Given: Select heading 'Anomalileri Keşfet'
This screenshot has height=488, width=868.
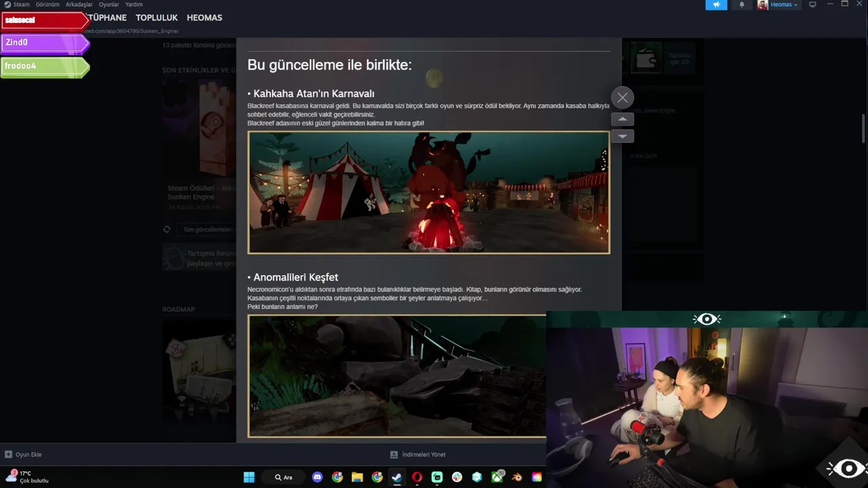Looking at the screenshot, I should point(295,277).
